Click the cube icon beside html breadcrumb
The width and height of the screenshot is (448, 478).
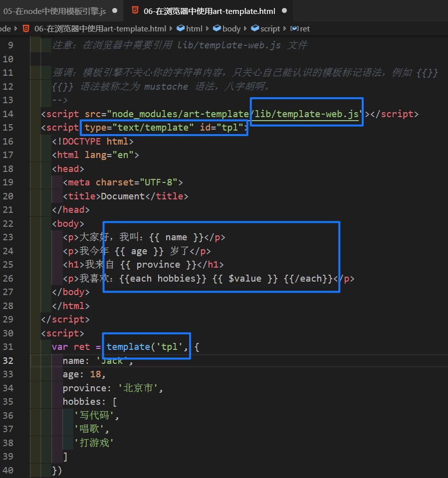[x=181, y=28]
